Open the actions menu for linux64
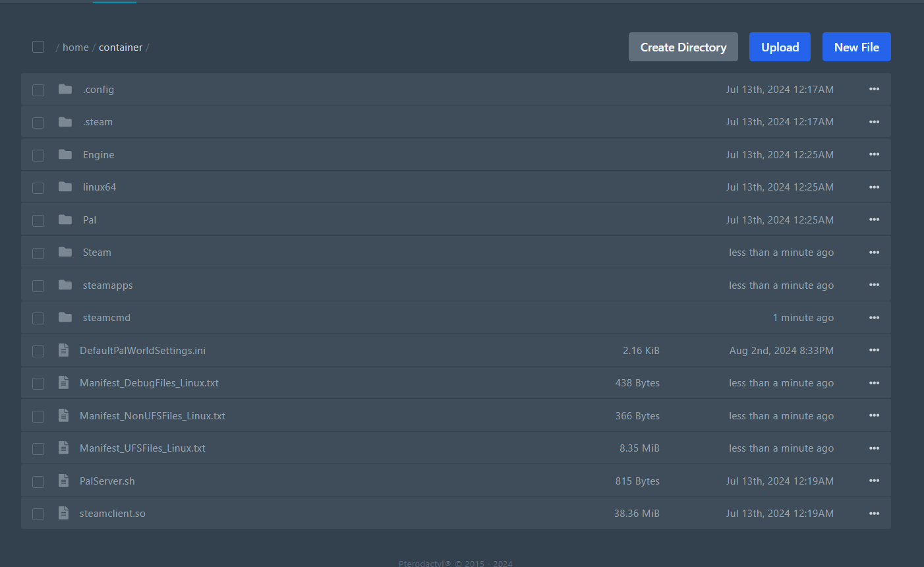The image size is (924, 567). coord(874,187)
